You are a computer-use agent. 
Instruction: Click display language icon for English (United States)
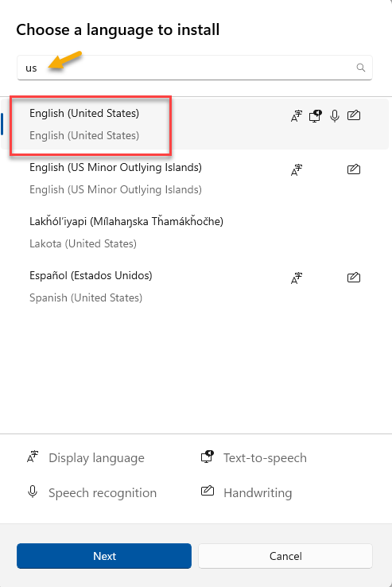click(296, 116)
